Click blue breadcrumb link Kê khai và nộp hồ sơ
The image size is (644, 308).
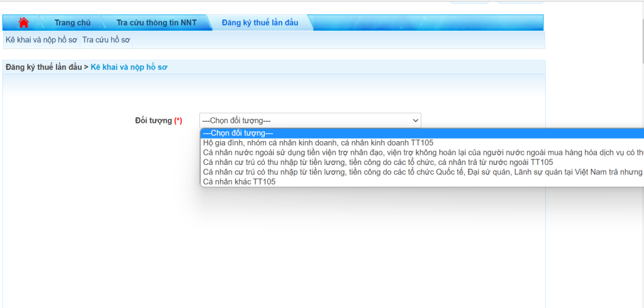(129, 67)
